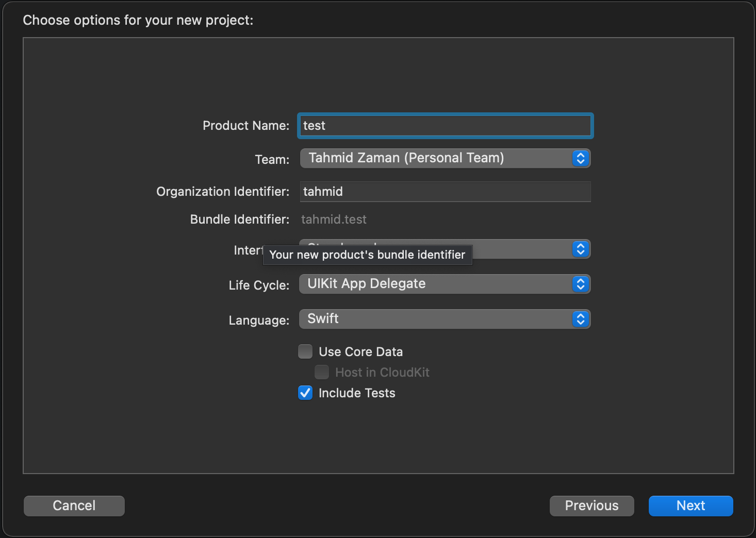Open the Language menu showing Swift
This screenshot has height=538, width=756.
tap(445, 319)
